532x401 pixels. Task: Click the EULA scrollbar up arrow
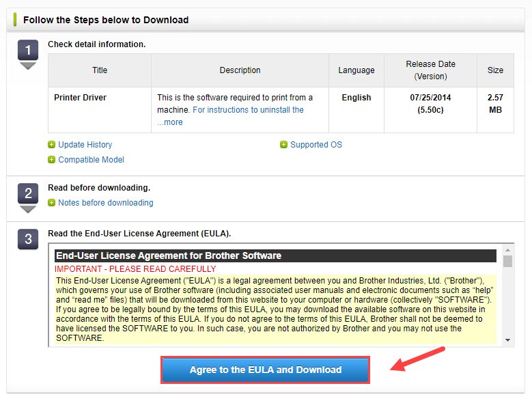click(507, 251)
